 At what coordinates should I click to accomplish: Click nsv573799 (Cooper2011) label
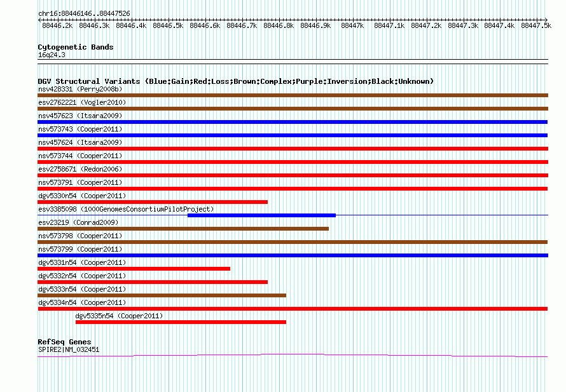[80, 249]
